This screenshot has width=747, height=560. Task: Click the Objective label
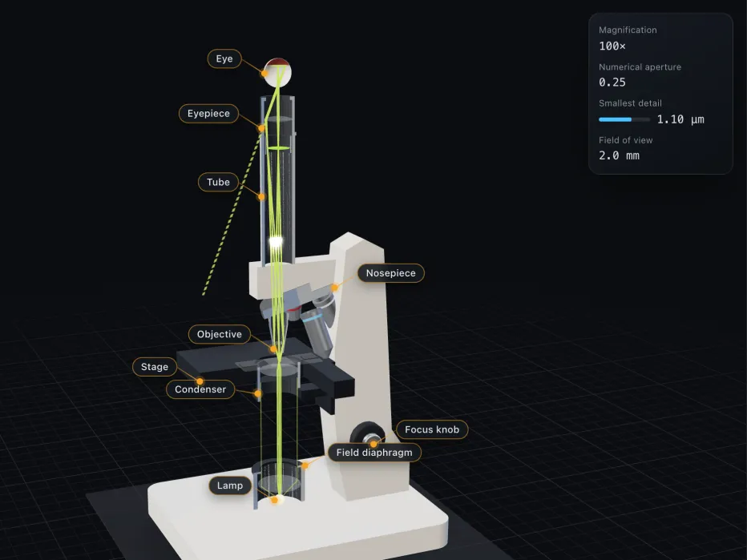219,334
